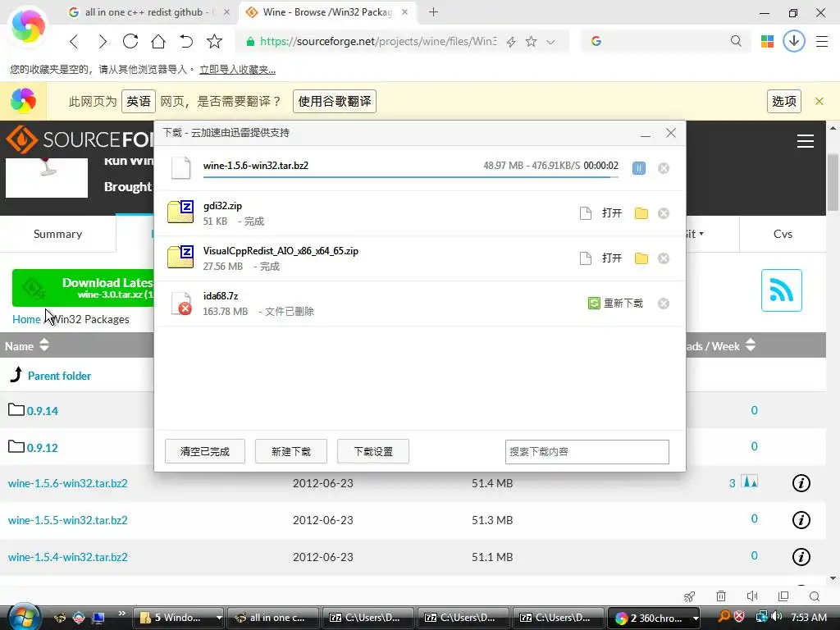The height and width of the screenshot is (630, 840).
Task: Click the 新建下载 new download button
Action: pos(291,451)
